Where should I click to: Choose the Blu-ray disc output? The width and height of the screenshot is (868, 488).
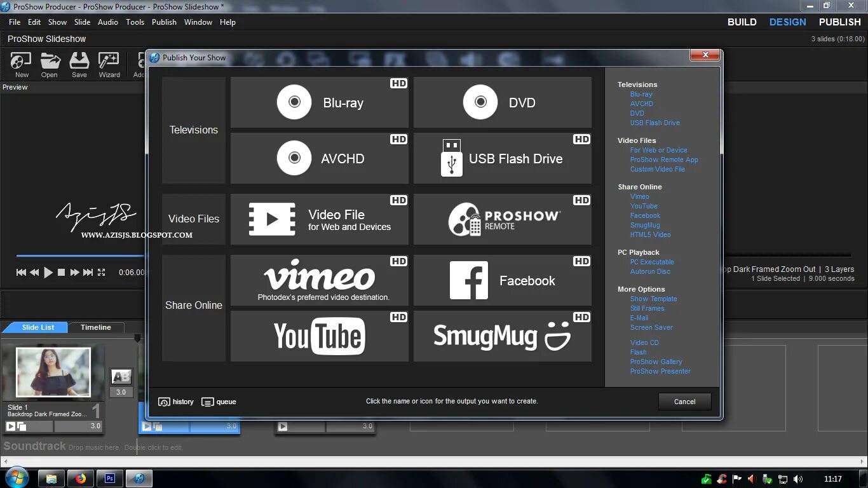[x=319, y=102]
